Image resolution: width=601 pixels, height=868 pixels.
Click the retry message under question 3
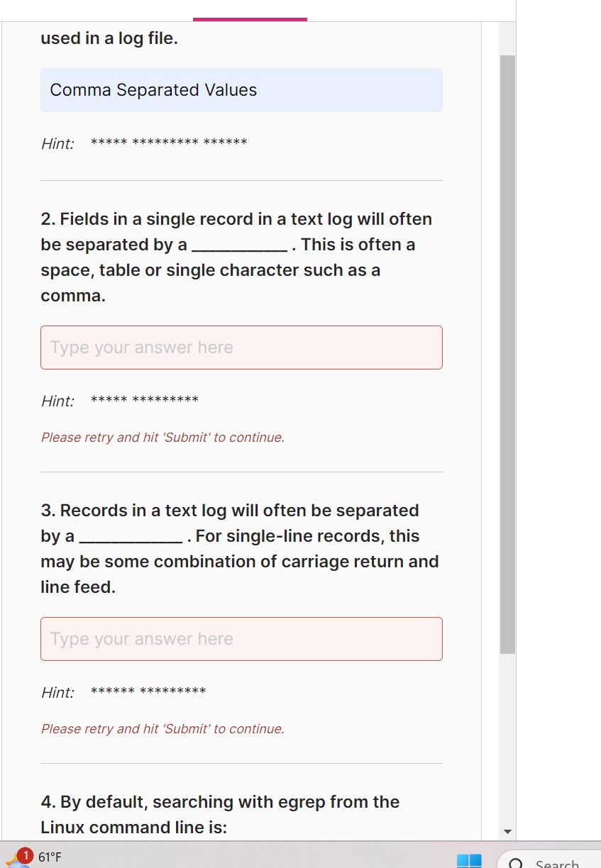point(162,729)
